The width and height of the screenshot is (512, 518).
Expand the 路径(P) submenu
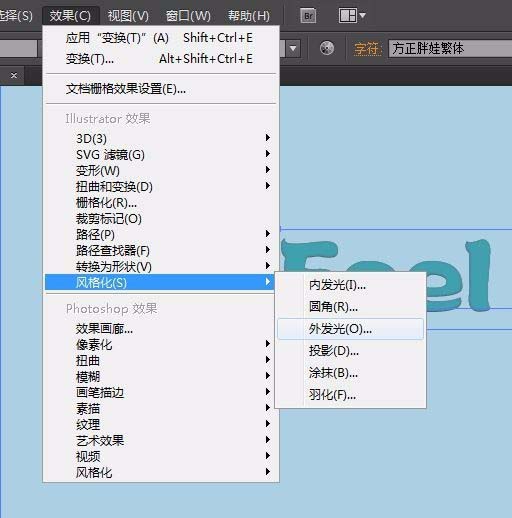coord(161,234)
